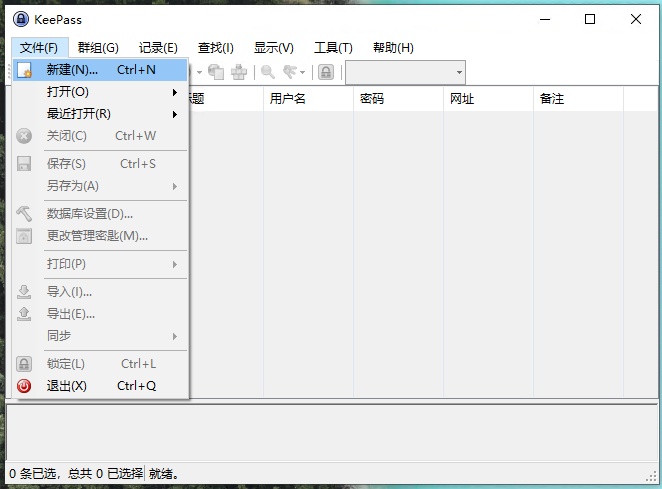The height and width of the screenshot is (489, 662).
Task: Click the floppy disk icon beside 保存(S)
Action: 25,164
